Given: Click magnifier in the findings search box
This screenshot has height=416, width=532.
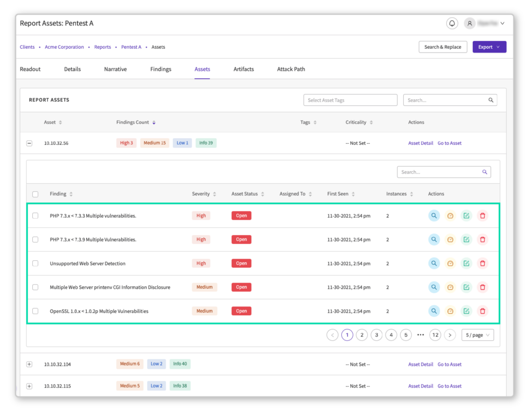Looking at the screenshot, I should (485, 172).
